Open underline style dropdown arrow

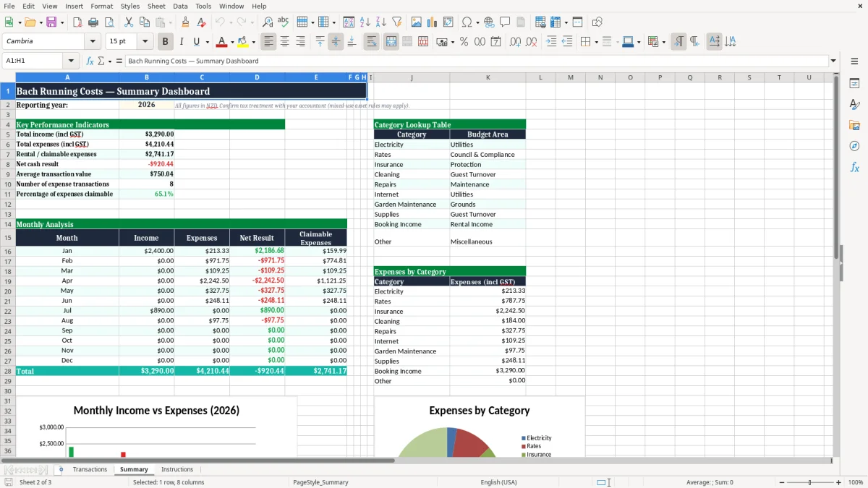tap(206, 42)
